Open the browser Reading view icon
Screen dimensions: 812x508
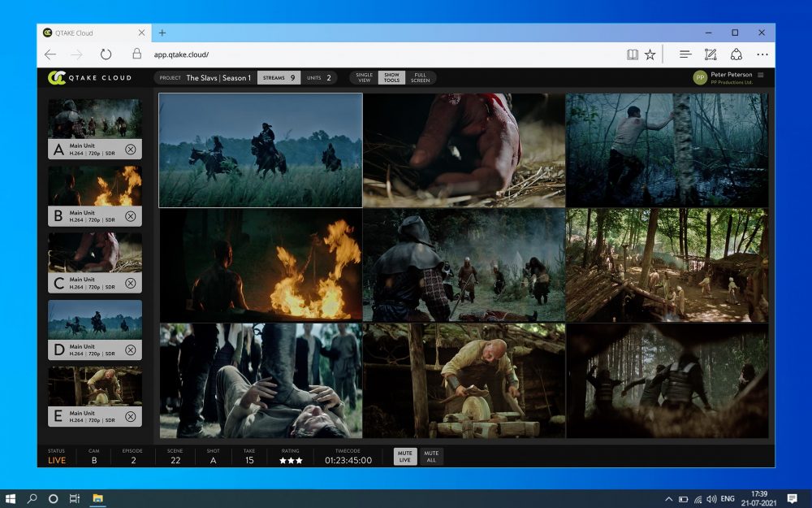pos(633,54)
